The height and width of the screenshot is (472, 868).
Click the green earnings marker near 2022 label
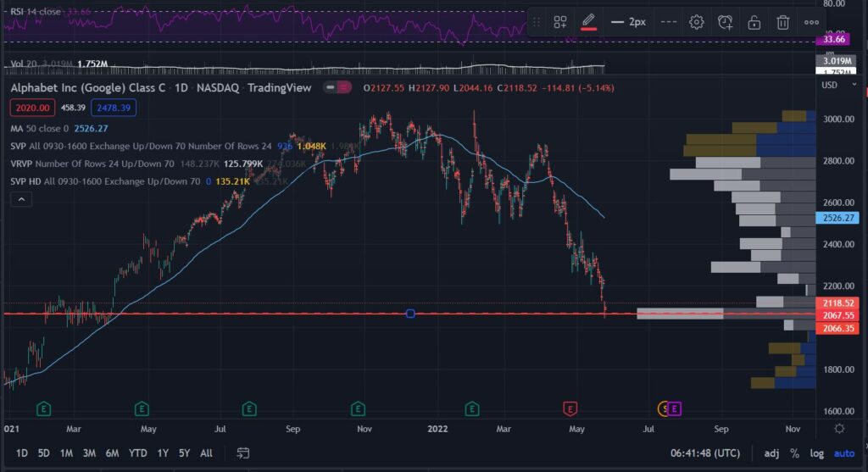(x=471, y=409)
